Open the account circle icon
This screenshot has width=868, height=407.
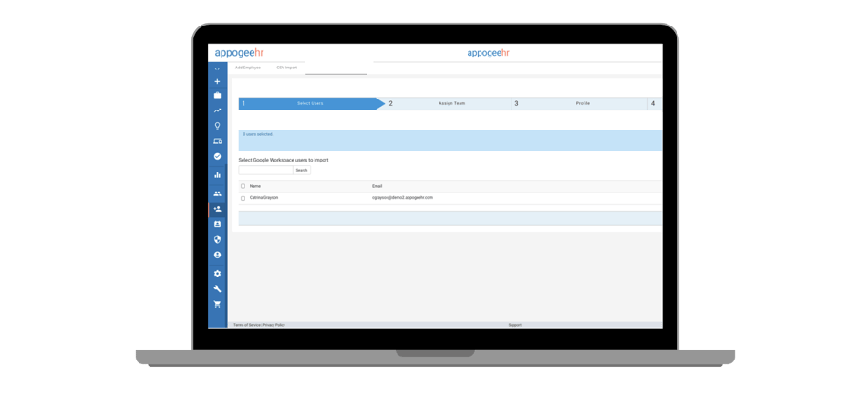click(217, 256)
